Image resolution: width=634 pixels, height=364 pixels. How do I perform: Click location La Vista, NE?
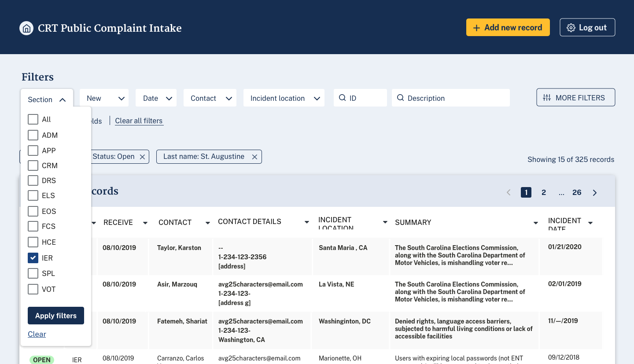tap(336, 284)
